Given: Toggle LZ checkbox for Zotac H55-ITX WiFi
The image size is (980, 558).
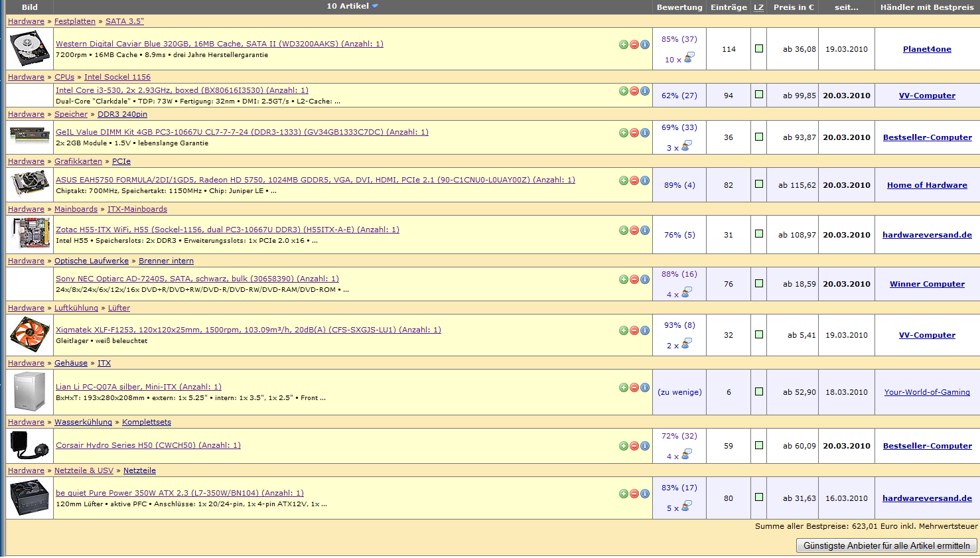Looking at the screenshot, I should [x=759, y=234].
